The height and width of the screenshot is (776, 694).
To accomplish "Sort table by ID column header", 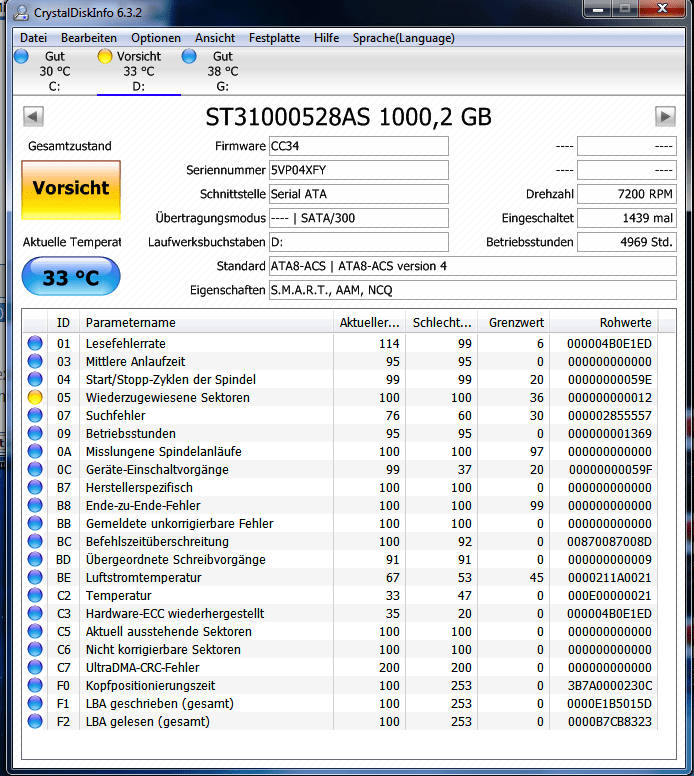I will (x=63, y=323).
